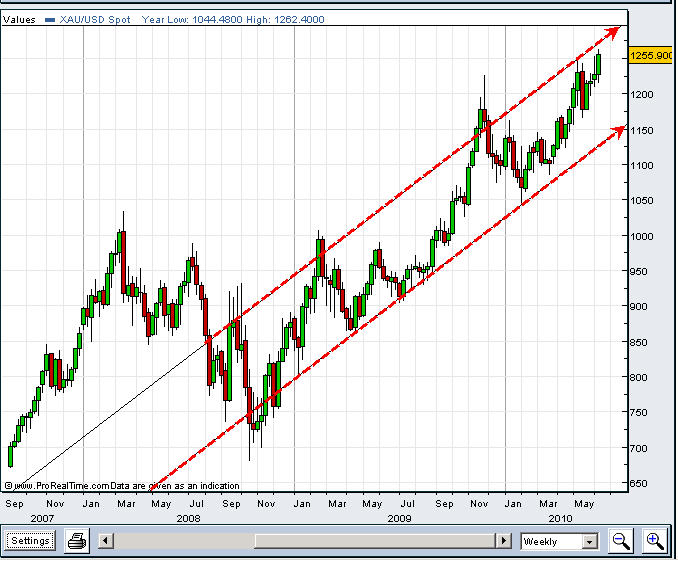Zoom out with the minus magnifier icon

pos(621,541)
